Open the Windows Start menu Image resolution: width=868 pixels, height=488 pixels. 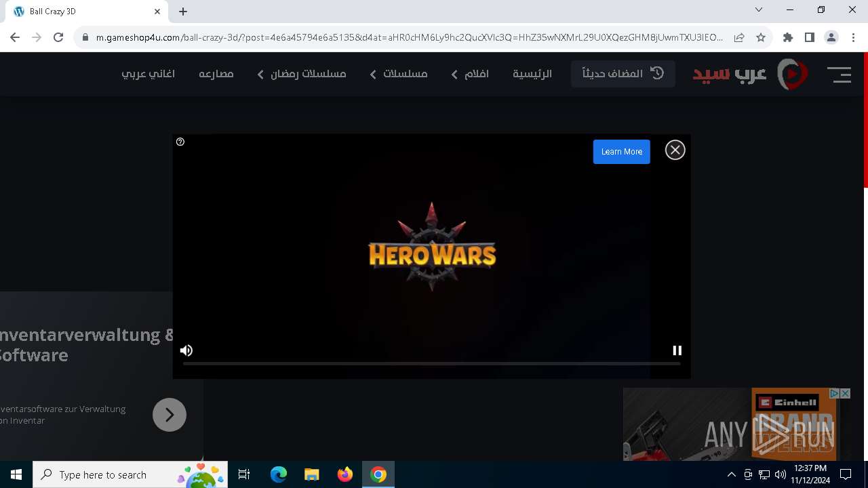coord(16,474)
